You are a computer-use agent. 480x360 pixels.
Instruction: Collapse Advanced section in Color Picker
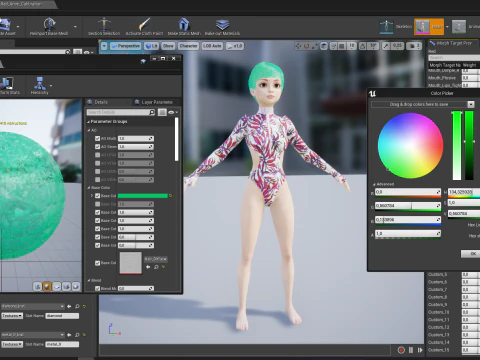coord(374,184)
